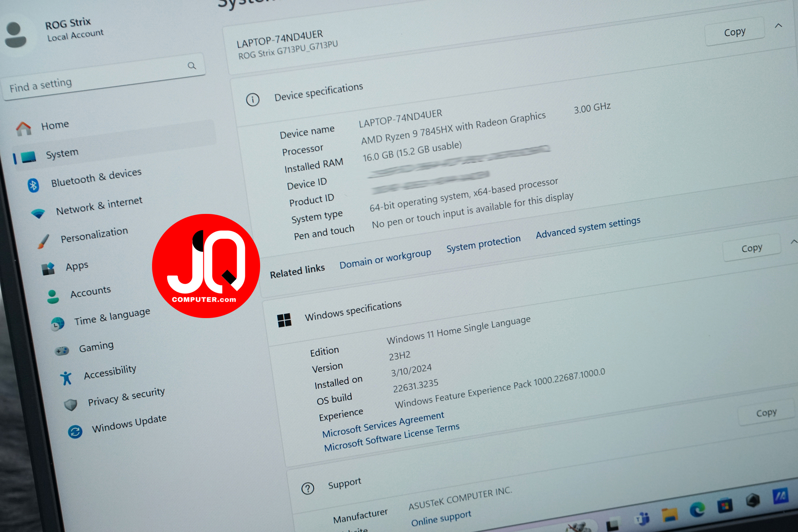
Task: Copy device specifications with Copy button
Action: pyautogui.click(x=735, y=32)
